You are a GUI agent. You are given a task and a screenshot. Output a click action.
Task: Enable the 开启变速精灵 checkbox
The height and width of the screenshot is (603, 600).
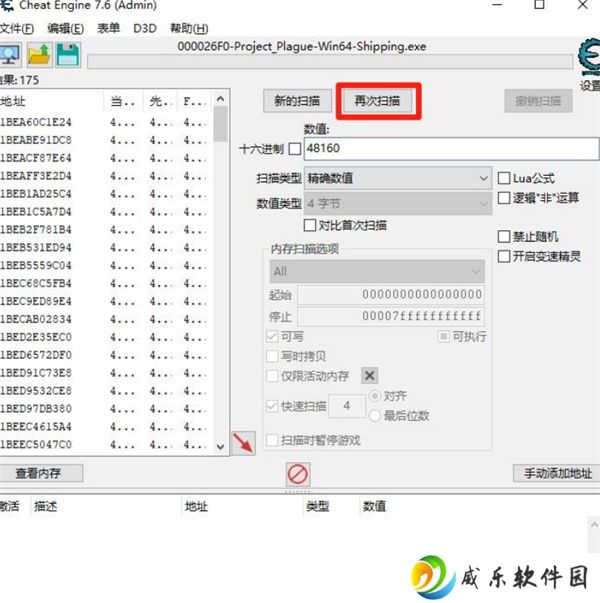point(504,257)
